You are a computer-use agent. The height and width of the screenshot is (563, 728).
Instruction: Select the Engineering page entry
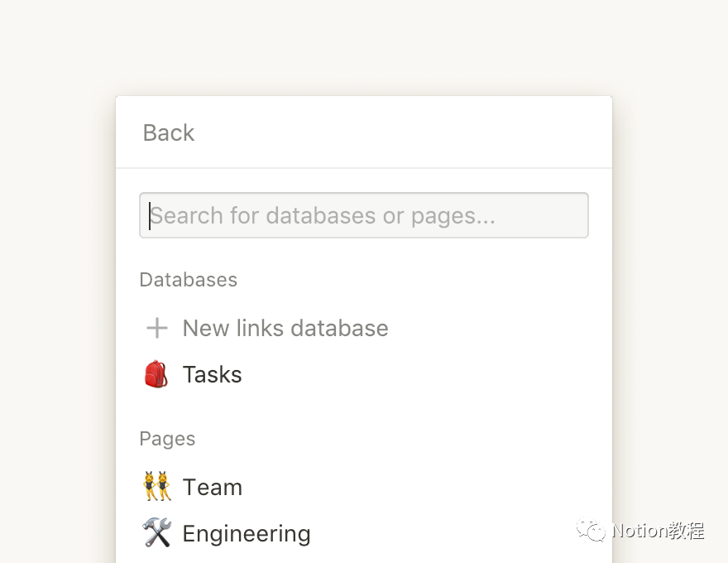pyautogui.click(x=247, y=533)
